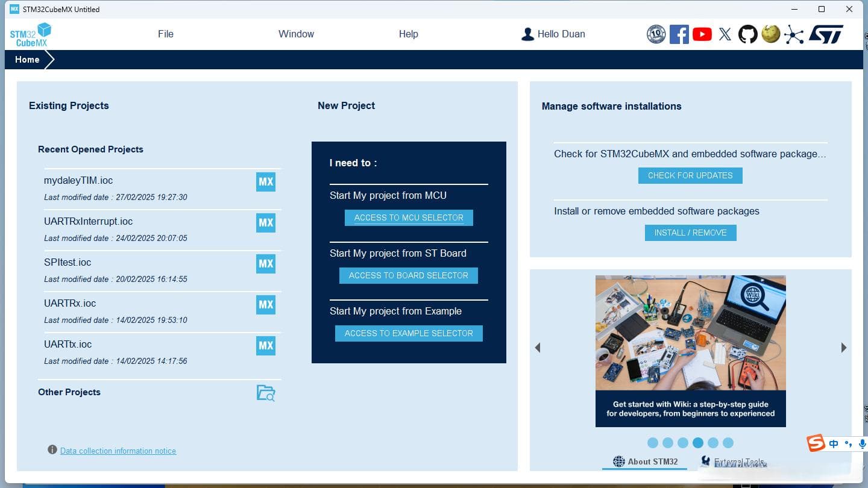868x488 pixels.
Task: Click date 20/02/2025 16:14:55
Action: tap(151, 279)
